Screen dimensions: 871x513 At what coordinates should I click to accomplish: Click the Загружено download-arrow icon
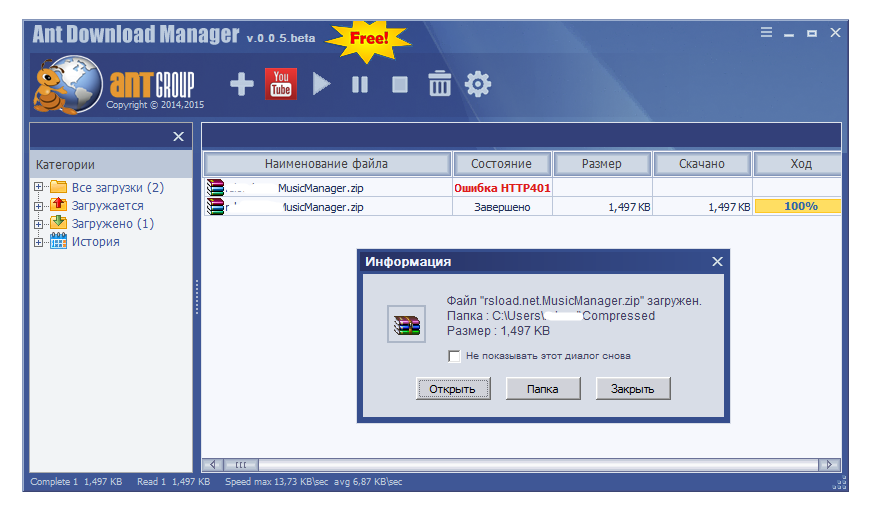coord(58,223)
